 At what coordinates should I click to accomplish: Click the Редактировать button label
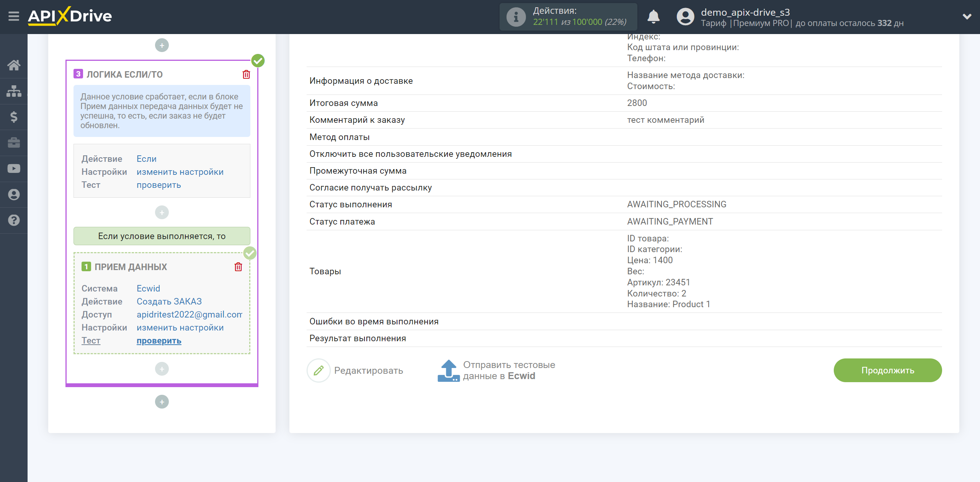[369, 370]
